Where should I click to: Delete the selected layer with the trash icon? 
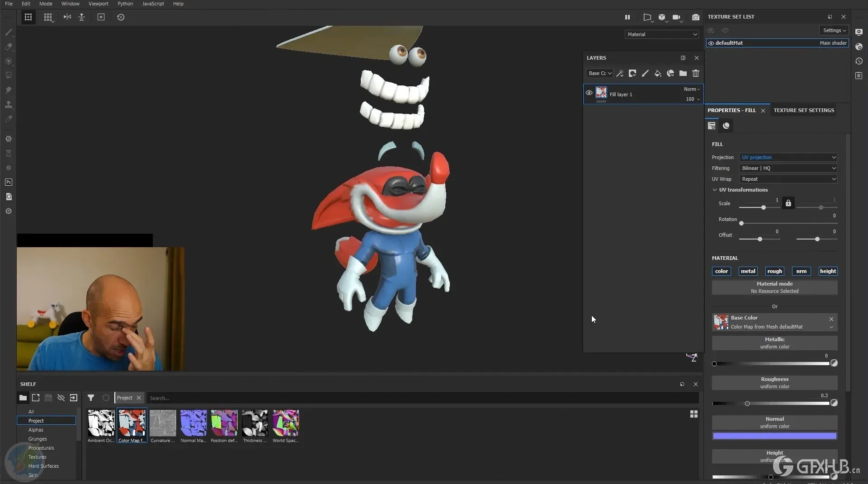(696, 73)
